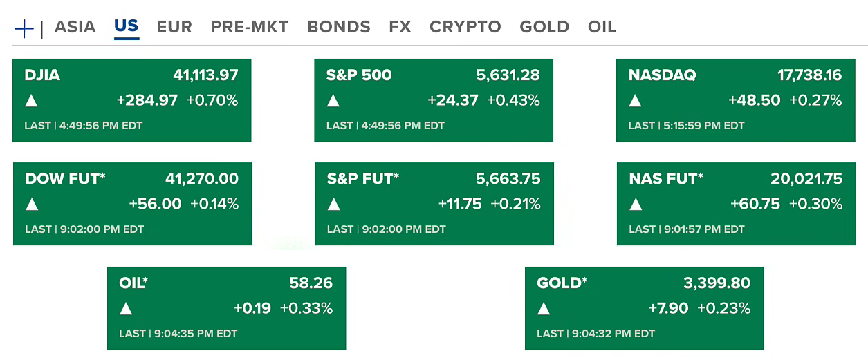Open the GOLD tab in navigation

click(x=544, y=27)
